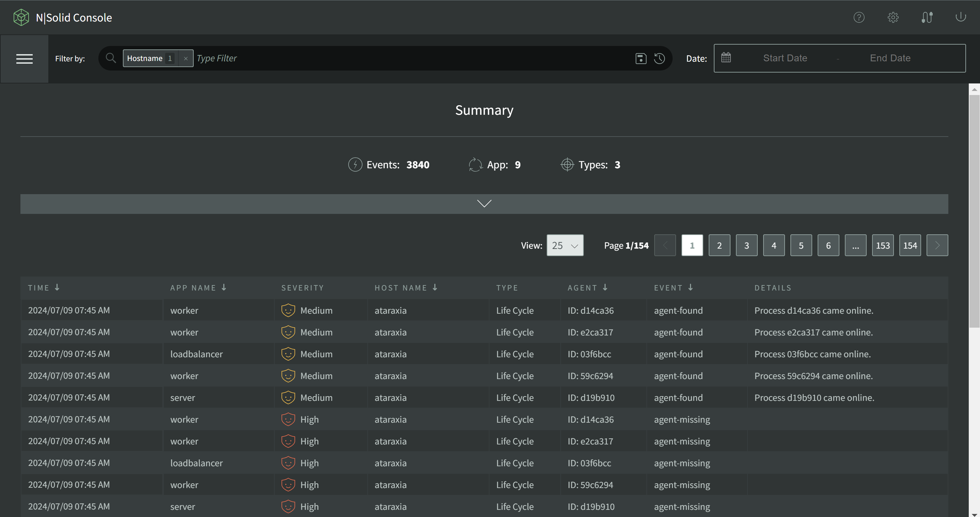The image size is (980, 517).
Task: Click the Severity column header
Action: [x=303, y=287]
